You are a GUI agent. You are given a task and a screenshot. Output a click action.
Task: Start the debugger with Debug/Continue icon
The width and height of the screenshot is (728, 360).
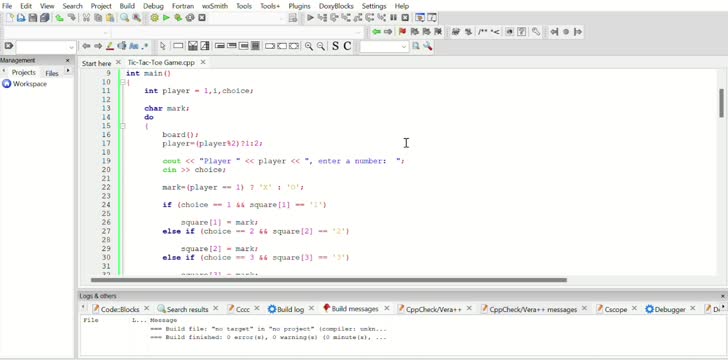point(310,18)
